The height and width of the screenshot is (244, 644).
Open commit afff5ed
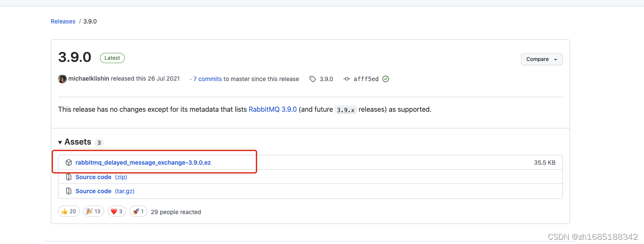pyautogui.click(x=366, y=79)
